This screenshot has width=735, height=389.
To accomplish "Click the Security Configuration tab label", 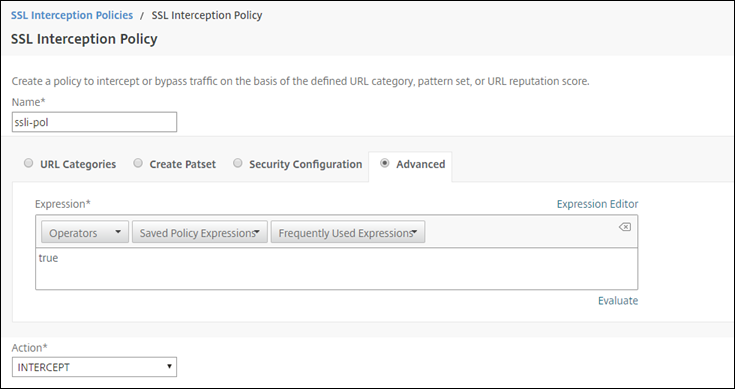I will (306, 164).
